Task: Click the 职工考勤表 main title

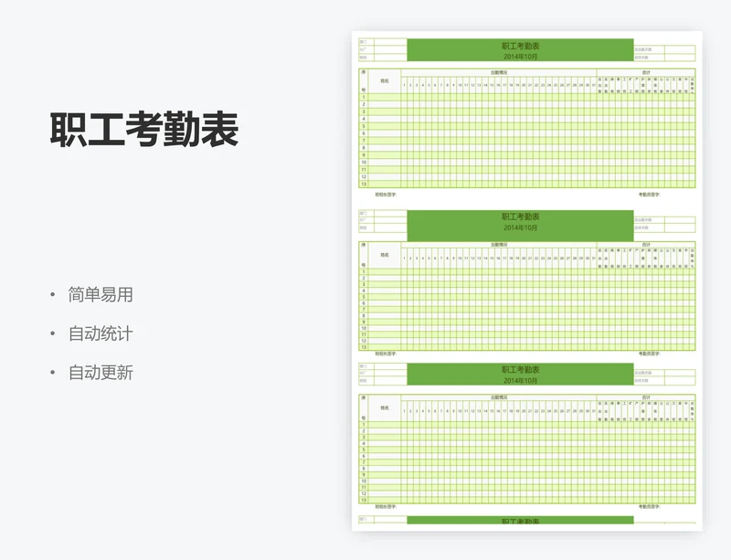Action: [x=144, y=130]
